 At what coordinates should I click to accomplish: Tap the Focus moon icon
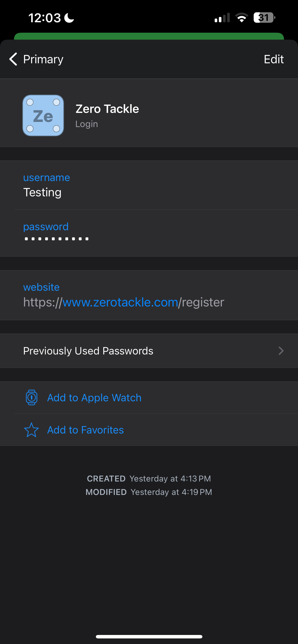(x=69, y=18)
